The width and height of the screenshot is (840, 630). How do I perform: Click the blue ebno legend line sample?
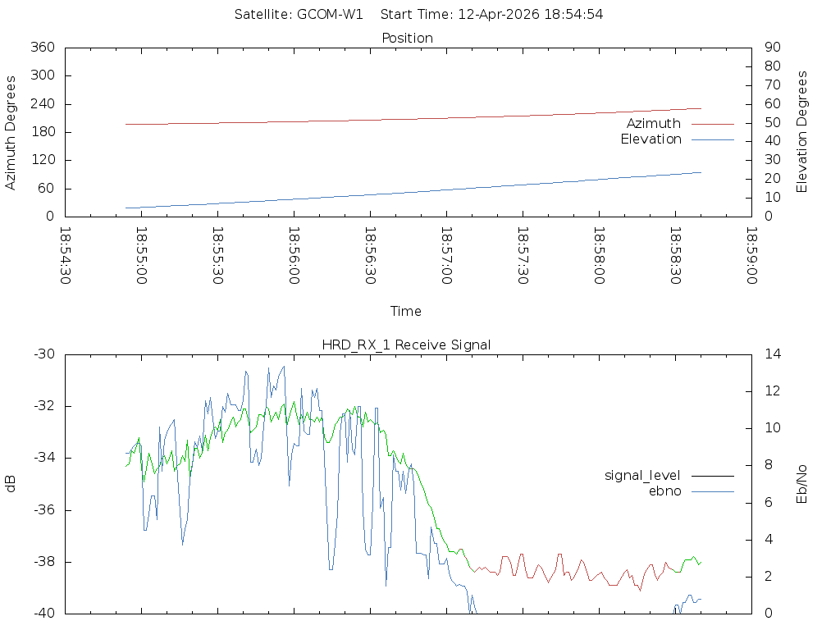pos(712,491)
